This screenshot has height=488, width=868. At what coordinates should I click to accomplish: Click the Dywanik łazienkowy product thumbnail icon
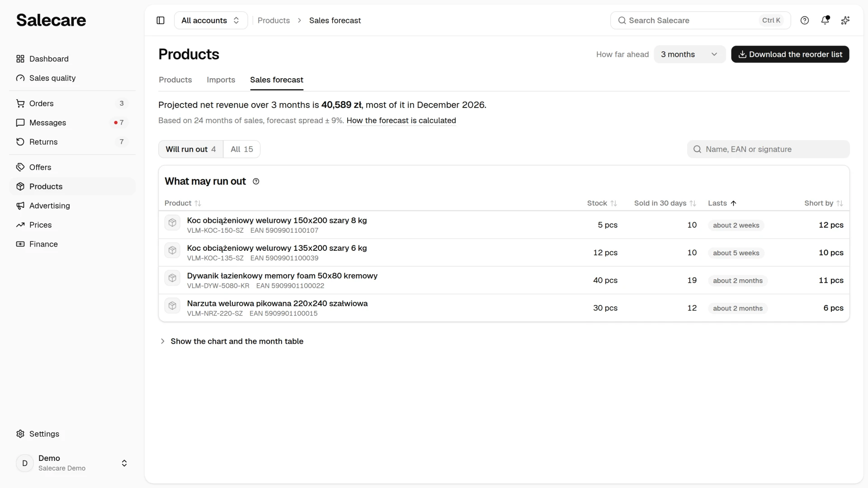point(172,278)
